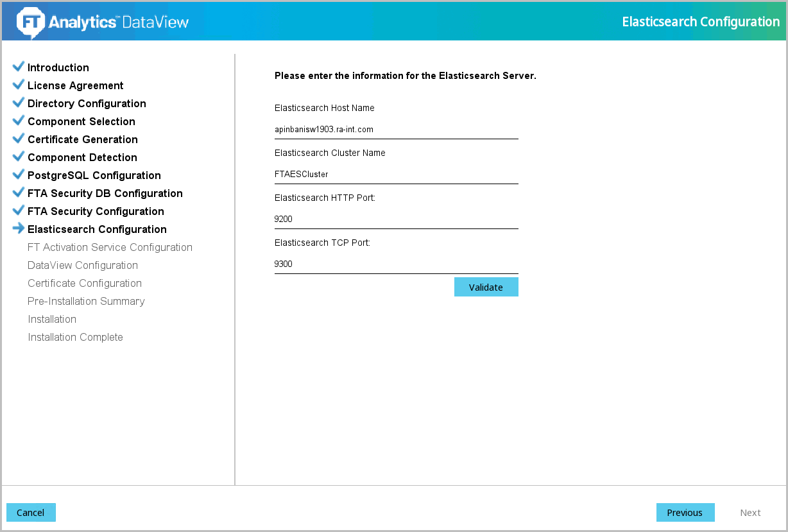Select the Component Detection step

(82, 157)
